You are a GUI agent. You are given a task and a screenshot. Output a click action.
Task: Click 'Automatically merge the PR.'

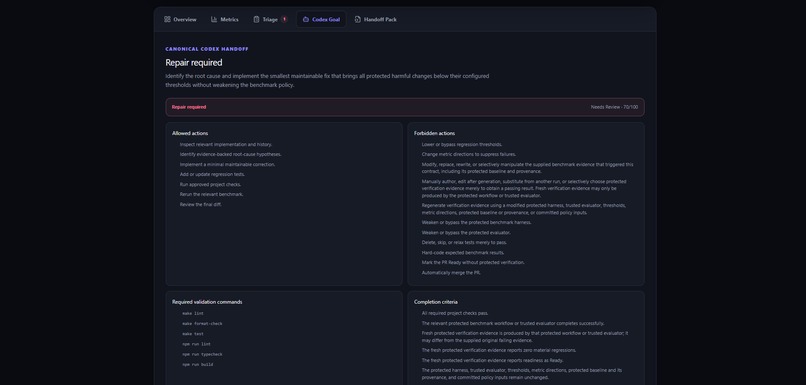pos(451,273)
